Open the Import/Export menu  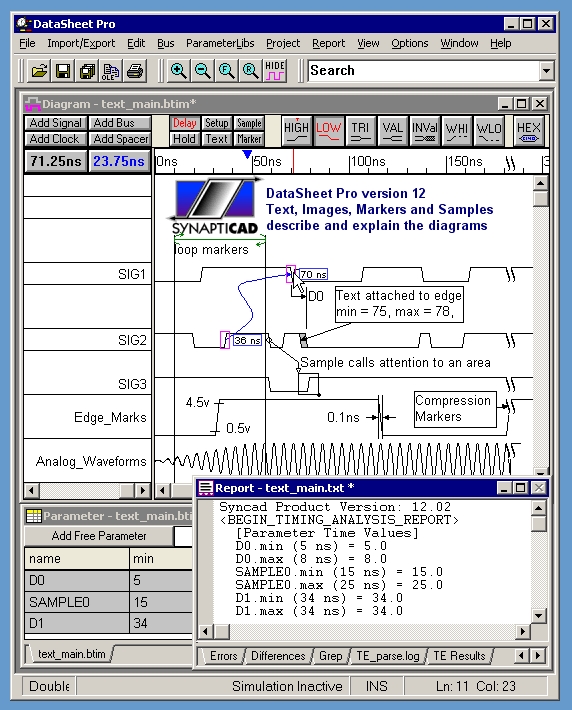(x=81, y=43)
